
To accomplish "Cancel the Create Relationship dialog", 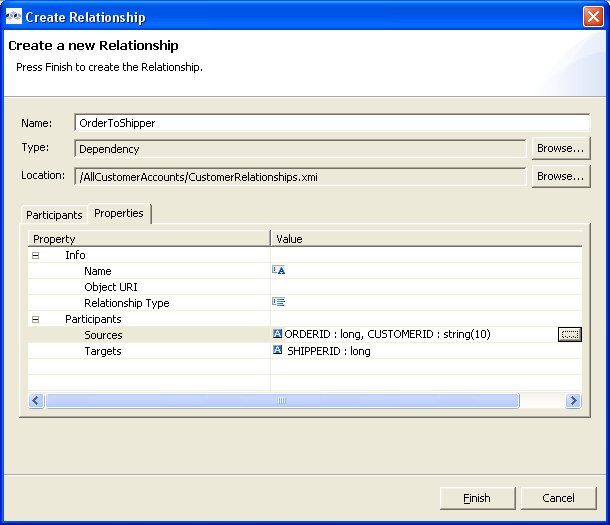I will 558,498.
